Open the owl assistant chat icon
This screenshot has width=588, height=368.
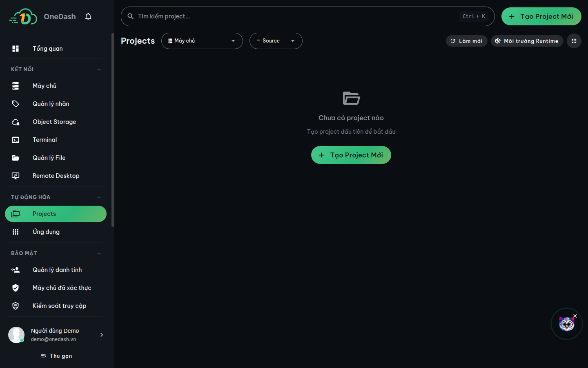566,324
